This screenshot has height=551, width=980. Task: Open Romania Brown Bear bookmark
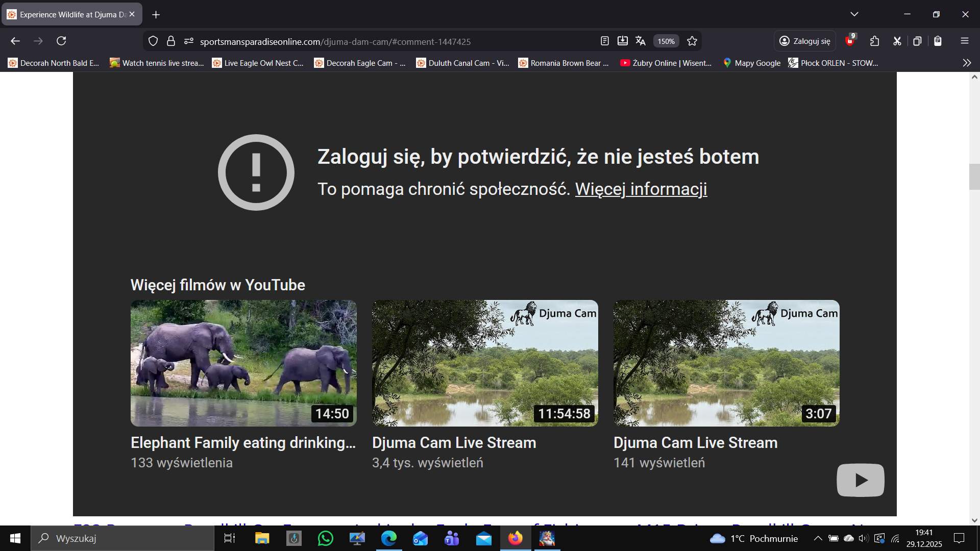(x=563, y=63)
